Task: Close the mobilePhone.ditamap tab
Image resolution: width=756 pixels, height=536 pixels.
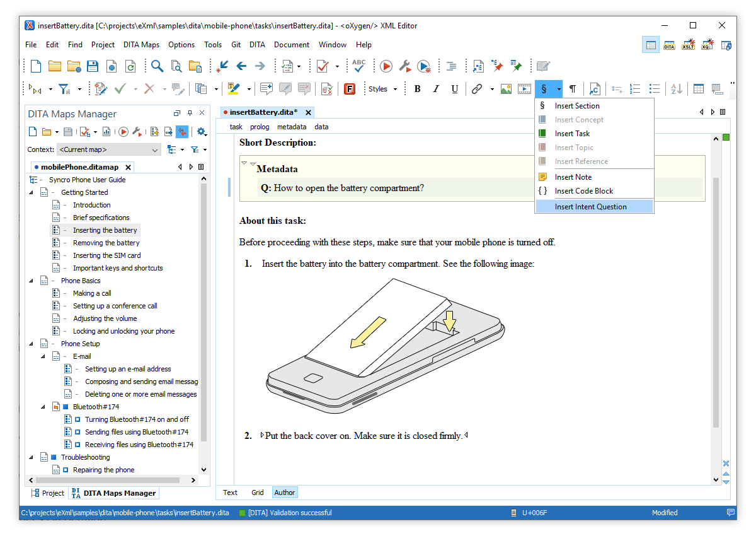Action: pos(128,168)
